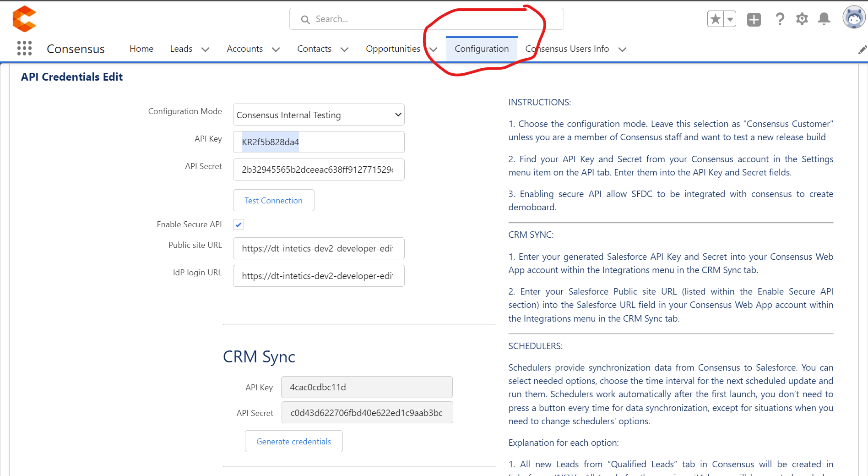Click the Test Connection button

click(x=273, y=200)
